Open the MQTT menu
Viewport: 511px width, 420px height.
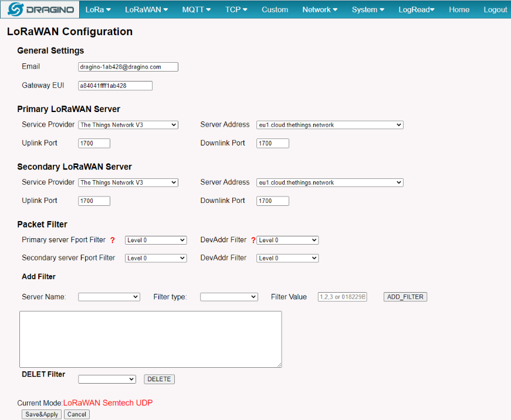pyautogui.click(x=196, y=10)
